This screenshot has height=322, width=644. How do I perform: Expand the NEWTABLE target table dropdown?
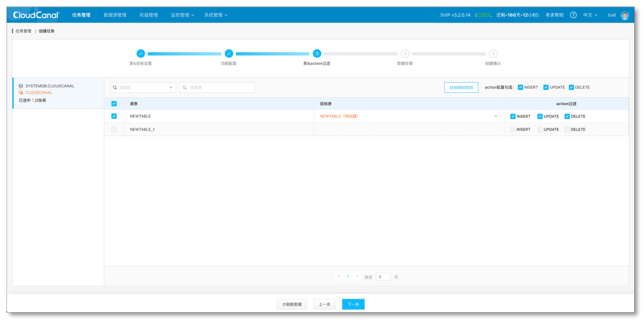tap(496, 116)
